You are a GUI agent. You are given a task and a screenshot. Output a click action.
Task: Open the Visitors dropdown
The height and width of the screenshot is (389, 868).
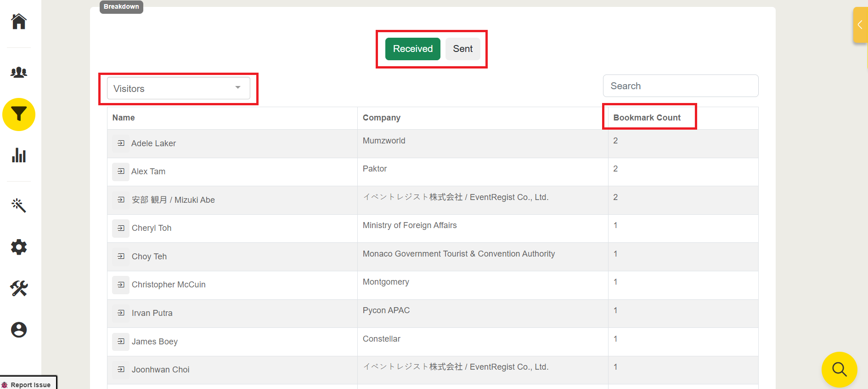pyautogui.click(x=179, y=88)
